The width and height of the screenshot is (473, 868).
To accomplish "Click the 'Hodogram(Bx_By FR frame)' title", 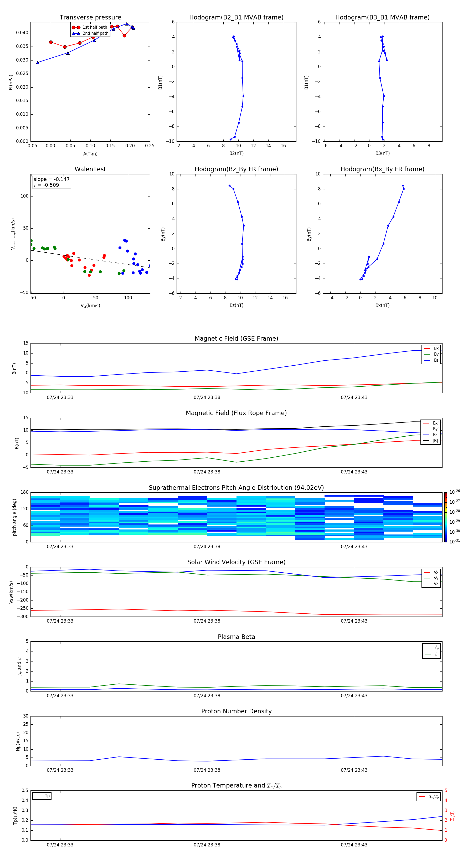I will point(382,169).
